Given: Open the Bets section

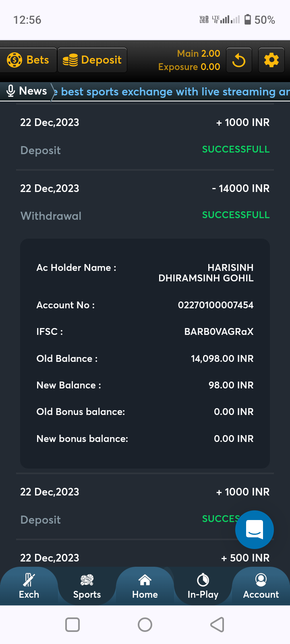Looking at the screenshot, I should click(x=28, y=60).
